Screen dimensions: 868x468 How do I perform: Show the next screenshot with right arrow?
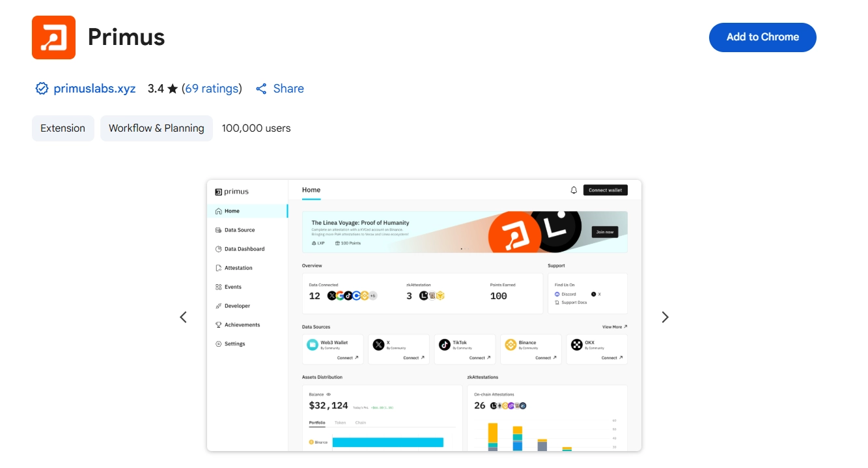[x=665, y=317]
